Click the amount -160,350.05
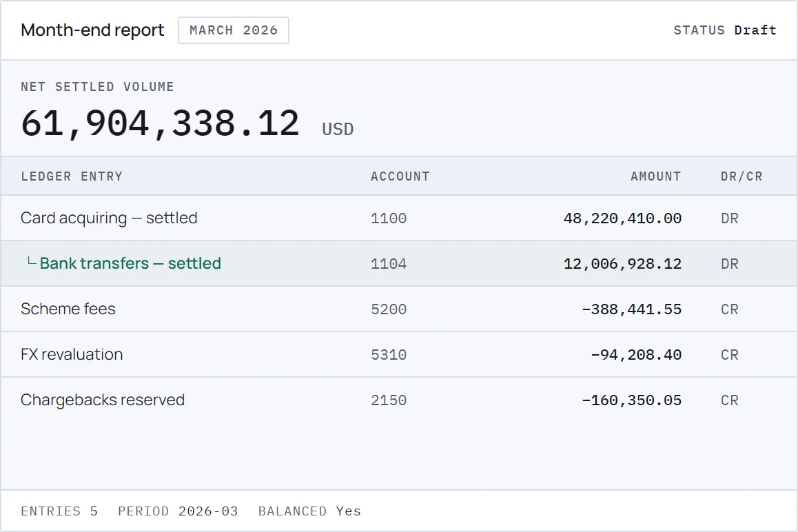 [632, 400]
